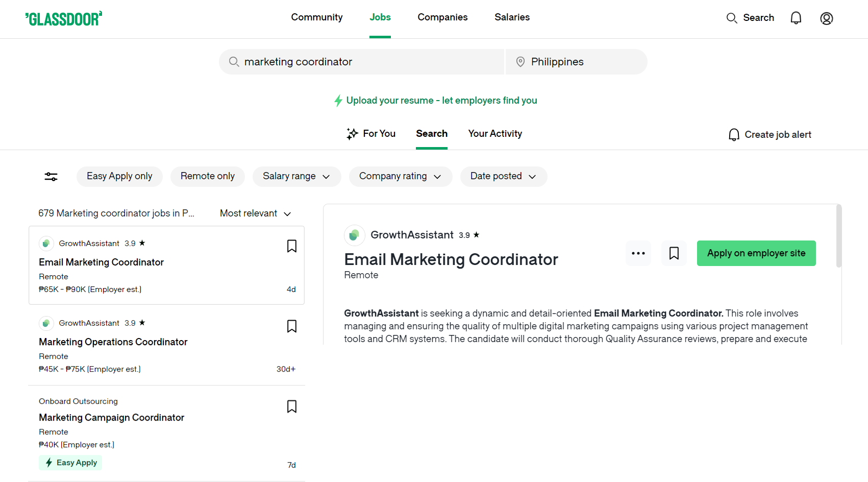Save job with detail panel bookmark button
This screenshot has width=868, height=482.
pyautogui.click(x=674, y=253)
